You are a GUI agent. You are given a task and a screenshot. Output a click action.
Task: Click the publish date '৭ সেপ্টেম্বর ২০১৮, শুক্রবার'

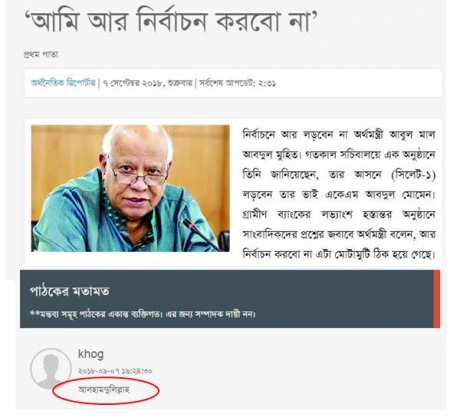147,83
